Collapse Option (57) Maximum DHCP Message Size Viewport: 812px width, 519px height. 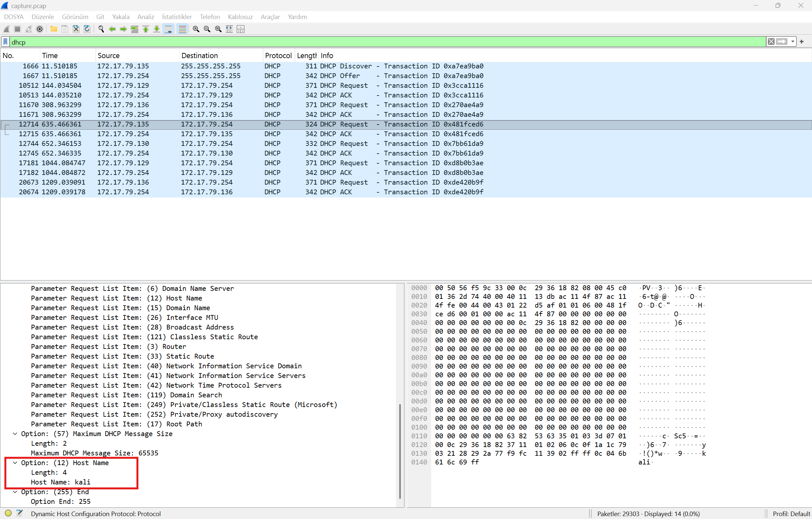pyautogui.click(x=15, y=434)
